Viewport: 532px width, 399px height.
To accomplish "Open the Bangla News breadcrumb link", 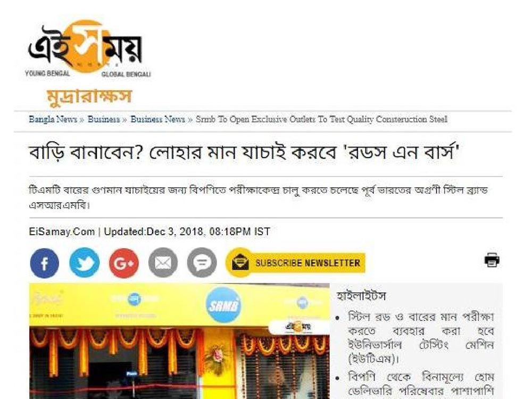I will pyautogui.click(x=53, y=119).
